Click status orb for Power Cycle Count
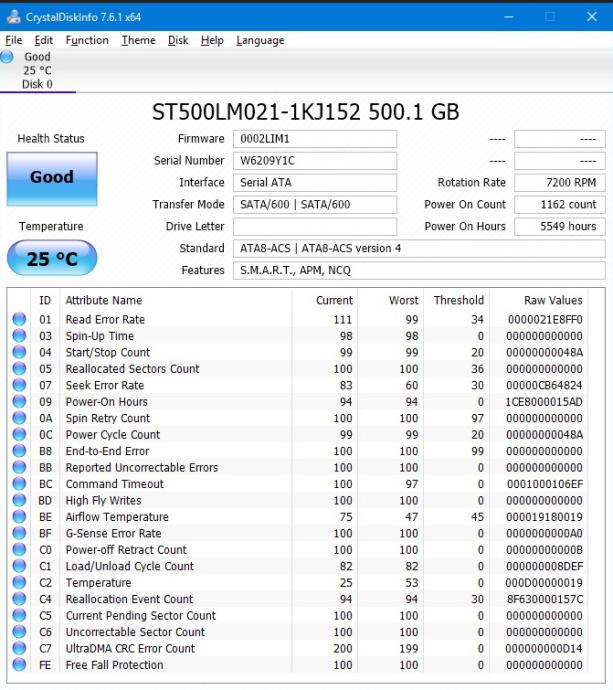The image size is (613, 690). click(19, 434)
